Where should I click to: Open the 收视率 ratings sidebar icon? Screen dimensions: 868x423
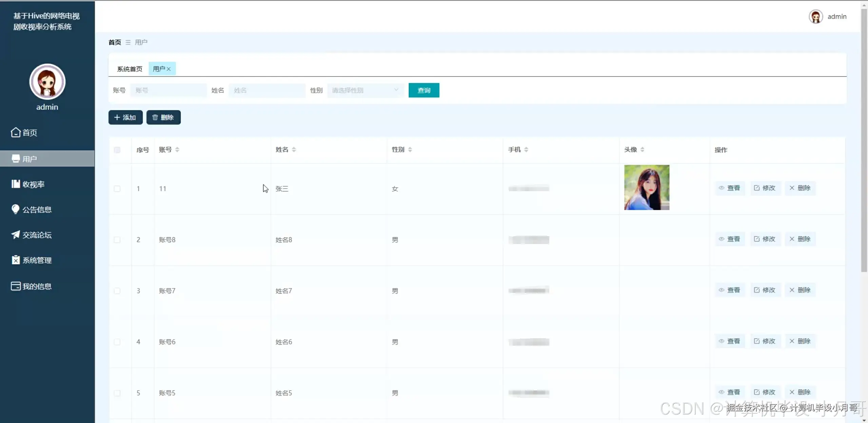(x=16, y=184)
